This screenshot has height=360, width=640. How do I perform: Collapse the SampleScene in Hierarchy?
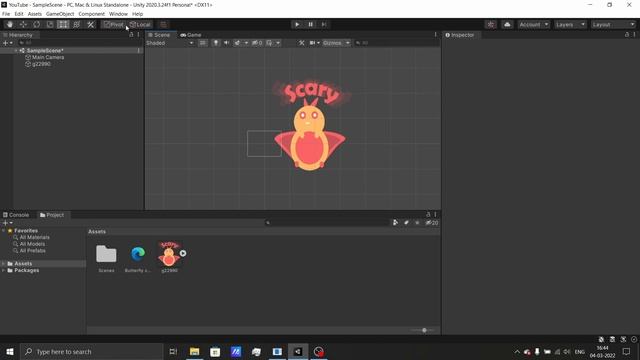click(x=16, y=51)
